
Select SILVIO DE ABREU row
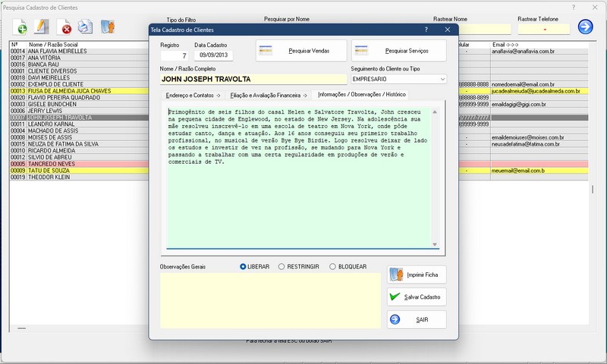click(80, 157)
